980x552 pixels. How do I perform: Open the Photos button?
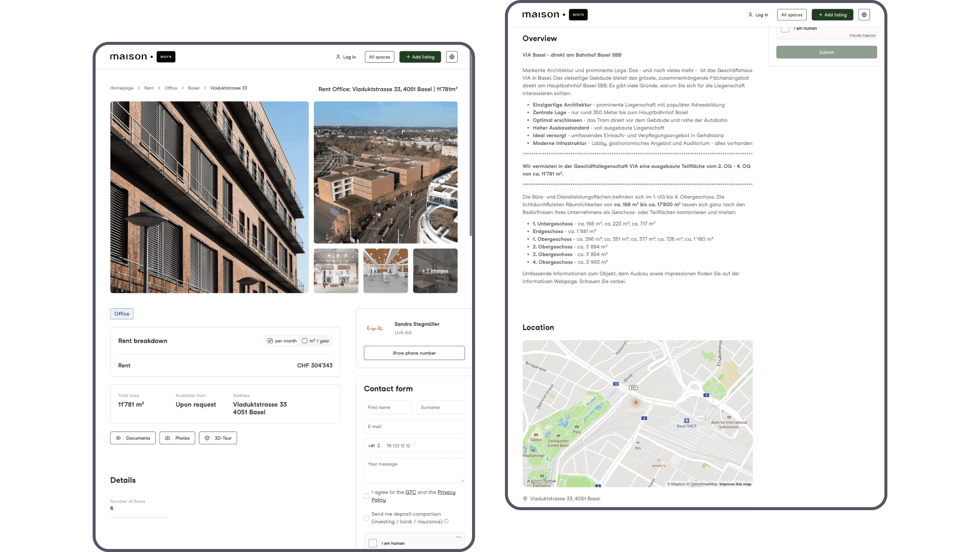point(177,438)
